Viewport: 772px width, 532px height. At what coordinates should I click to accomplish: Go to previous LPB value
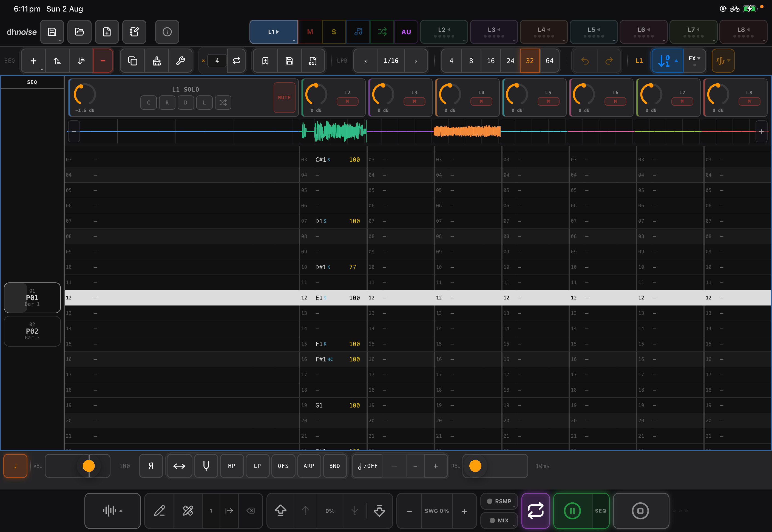pos(366,61)
